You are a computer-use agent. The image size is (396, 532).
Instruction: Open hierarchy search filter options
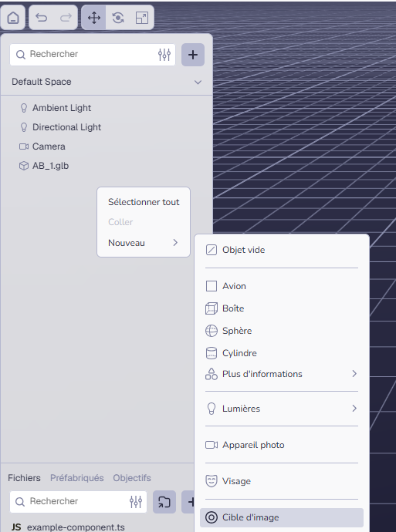pyautogui.click(x=164, y=54)
